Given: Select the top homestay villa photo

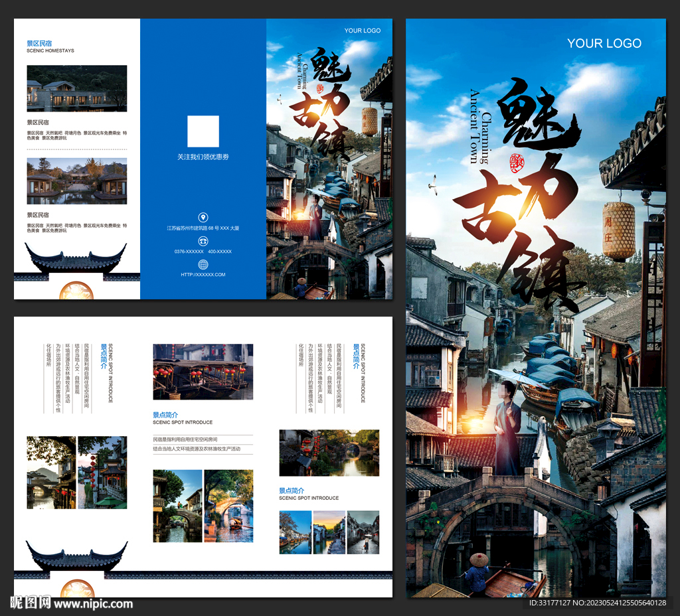Looking at the screenshot, I should [76, 88].
